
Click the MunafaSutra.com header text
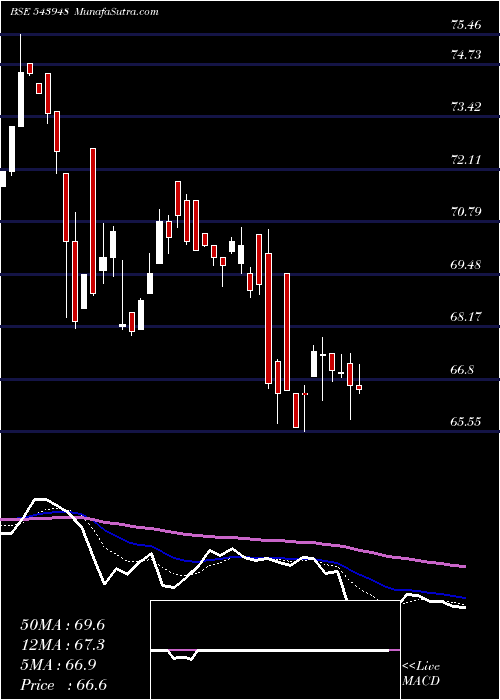tap(116, 12)
